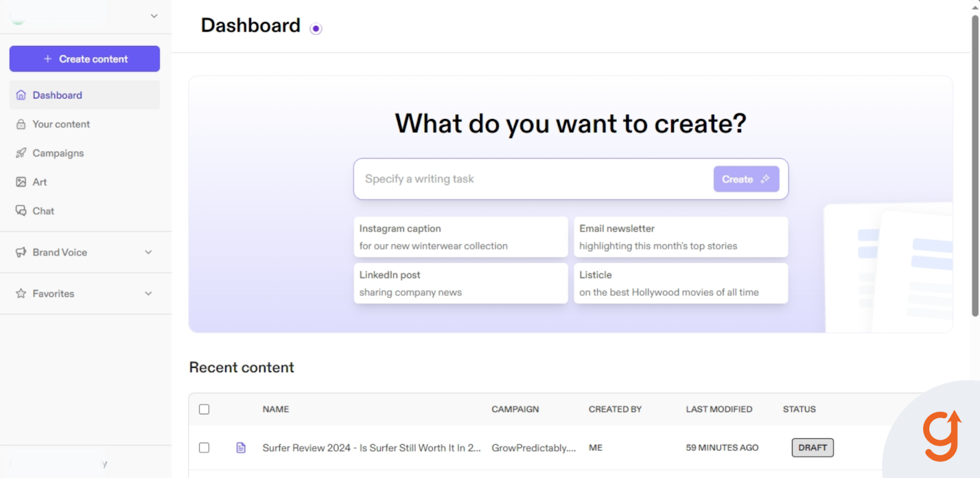Choose the Listicle suggestion
The height and width of the screenshot is (478, 980).
click(x=680, y=284)
